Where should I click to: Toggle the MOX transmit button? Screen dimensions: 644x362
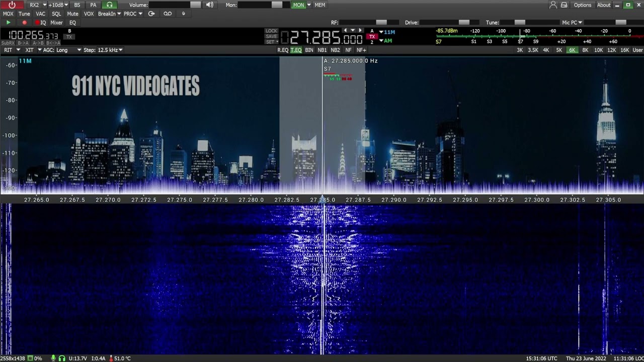(x=8, y=14)
